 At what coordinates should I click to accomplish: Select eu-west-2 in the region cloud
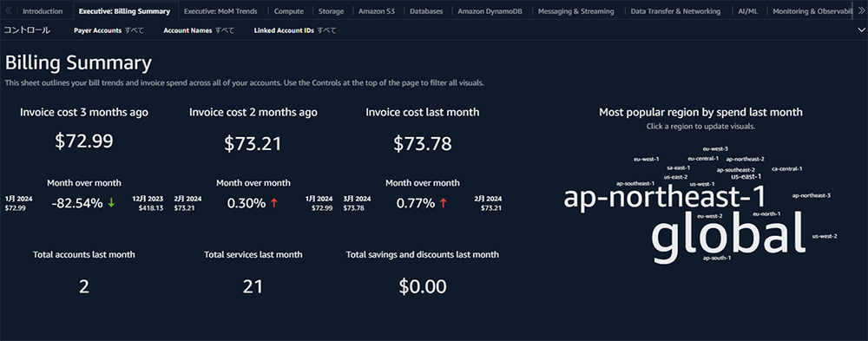(x=710, y=216)
